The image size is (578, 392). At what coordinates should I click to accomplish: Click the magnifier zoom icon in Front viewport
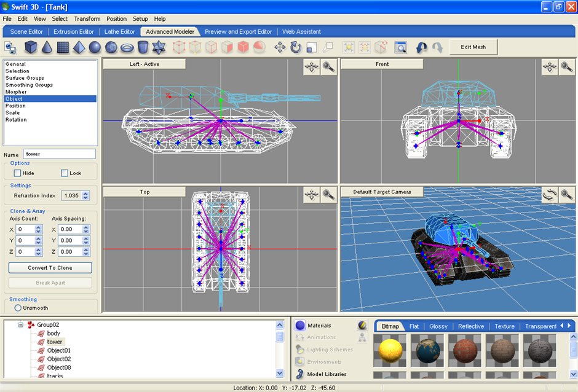click(x=567, y=67)
